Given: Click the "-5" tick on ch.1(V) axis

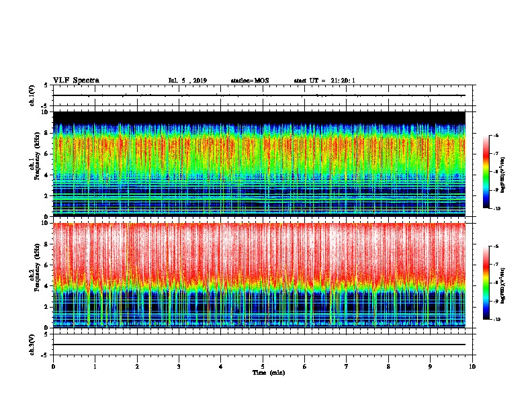Looking at the screenshot, I should point(46,106).
